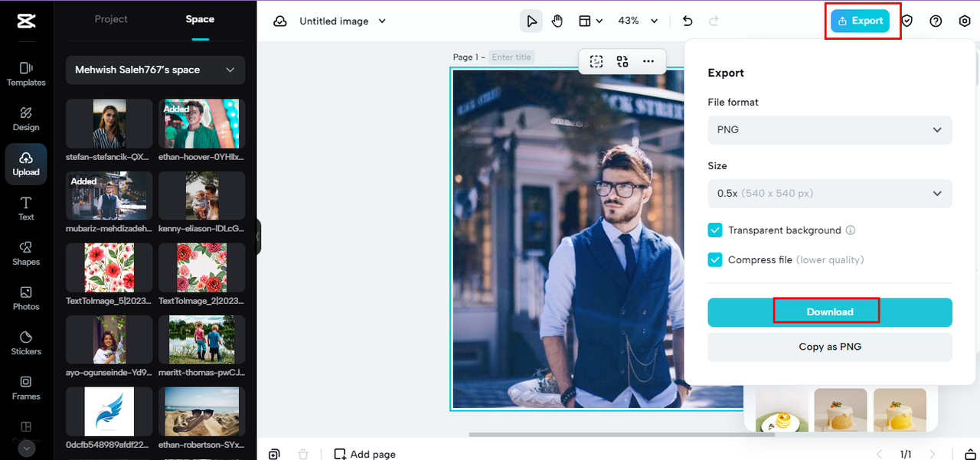Expand the sidebar with the bottom chevron

tap(26, 449)
